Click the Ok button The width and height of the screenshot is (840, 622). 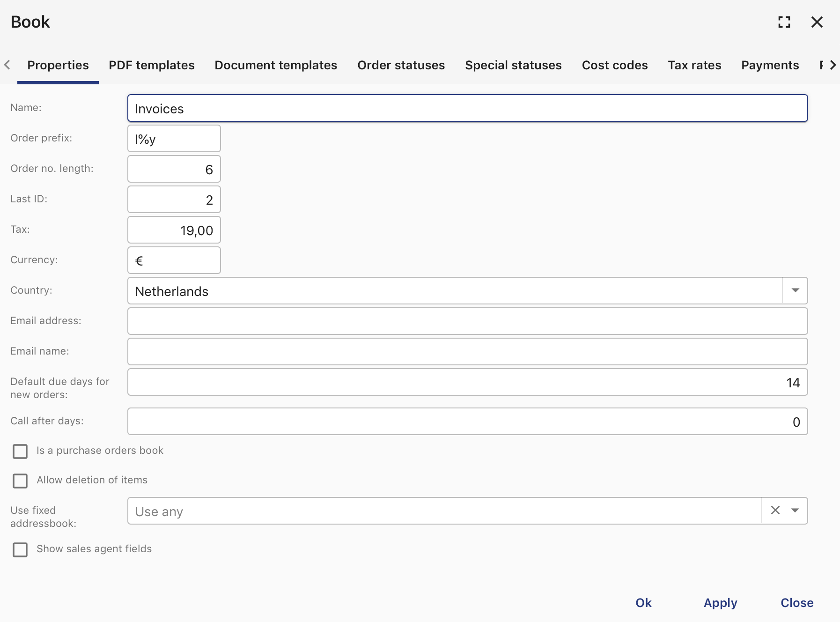(x=643, y=603)
